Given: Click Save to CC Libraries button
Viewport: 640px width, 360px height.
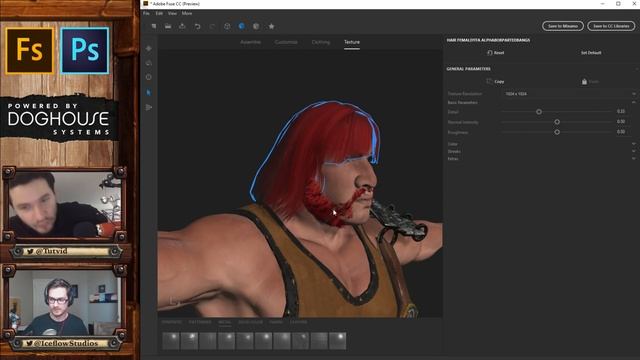Looking at the screenshot, I should (611, 26).
